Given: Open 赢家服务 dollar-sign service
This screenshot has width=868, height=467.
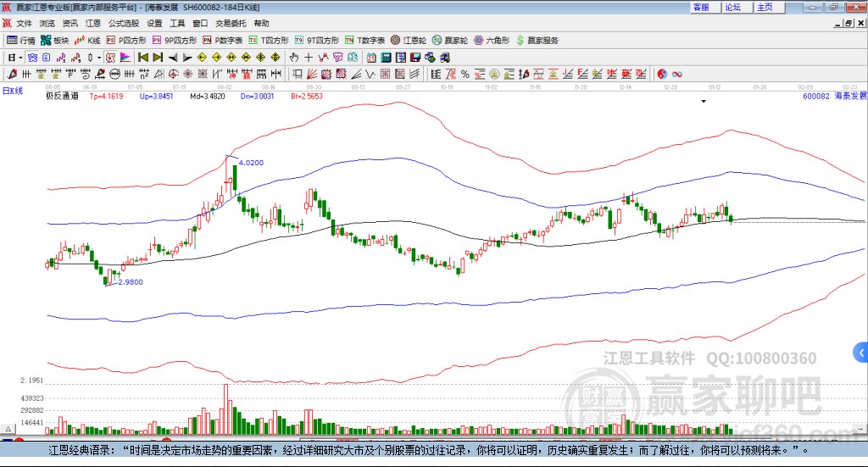Looking at the screenshot, I should coord(537,41).
